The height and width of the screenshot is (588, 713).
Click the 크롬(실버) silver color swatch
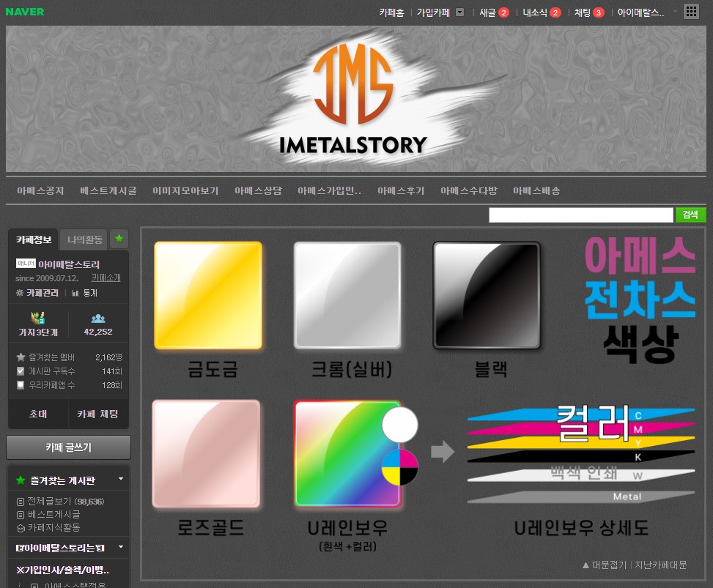tap(347, 295)
